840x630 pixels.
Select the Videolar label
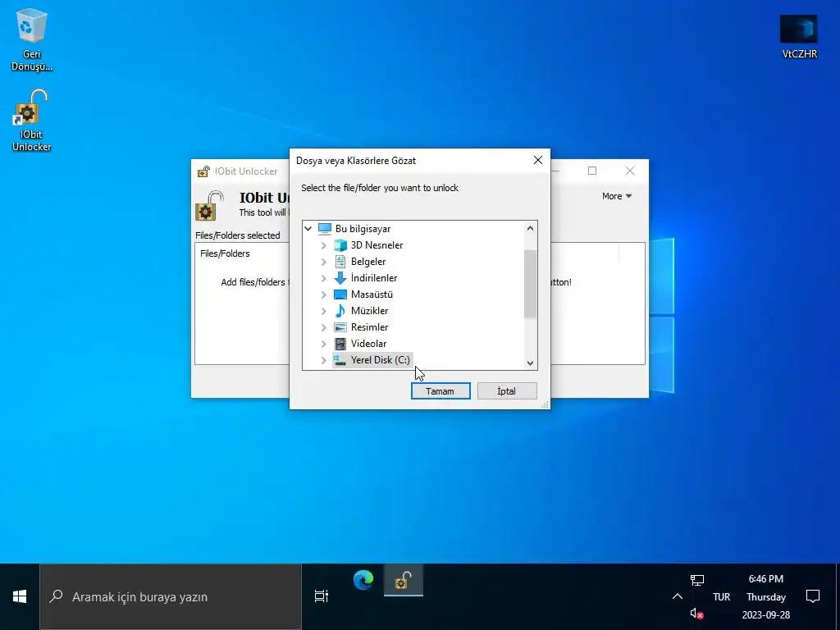click(368, 344)
